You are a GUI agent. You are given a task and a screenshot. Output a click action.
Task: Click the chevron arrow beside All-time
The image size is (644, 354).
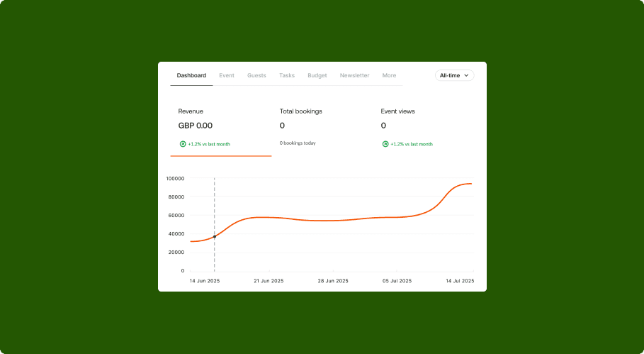pyautogui.click(x=466, y=75)
